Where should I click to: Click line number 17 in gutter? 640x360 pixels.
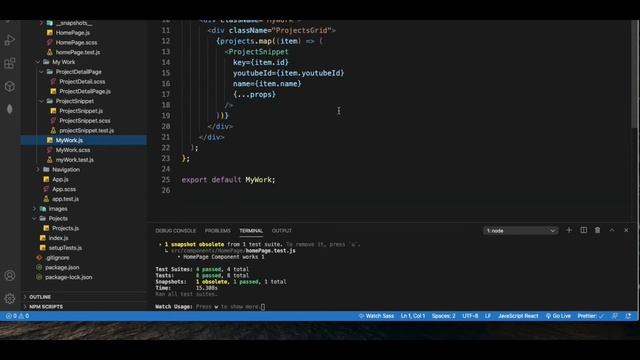(x=166, y=94)
